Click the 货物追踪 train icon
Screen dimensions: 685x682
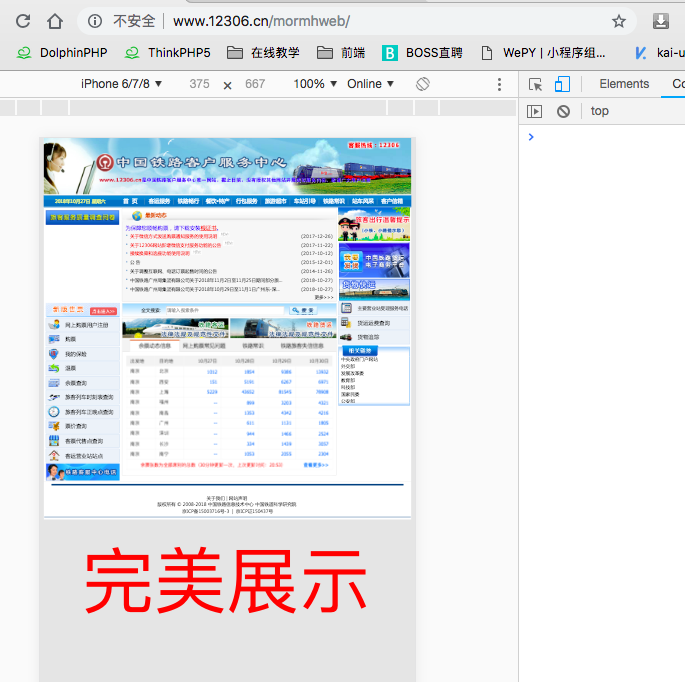[x=346, y=337]
